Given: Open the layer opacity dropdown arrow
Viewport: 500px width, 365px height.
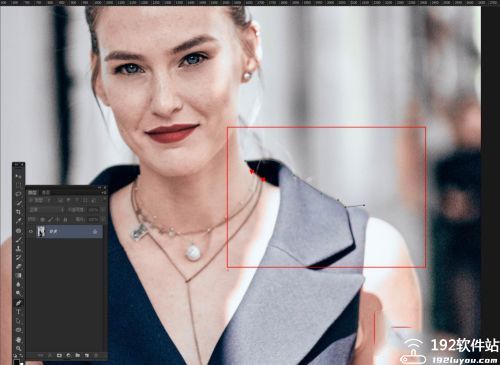Looking at the screenshot, I should click(103, 210).
